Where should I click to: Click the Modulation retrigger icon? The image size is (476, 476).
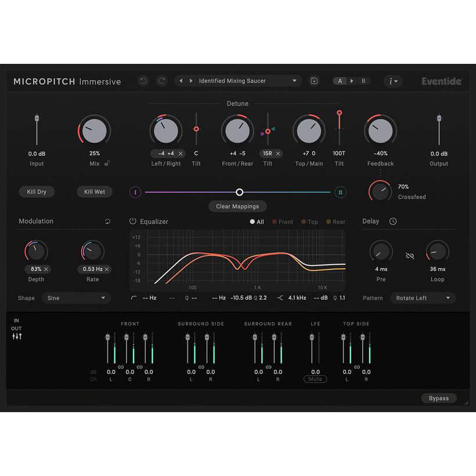107,221
